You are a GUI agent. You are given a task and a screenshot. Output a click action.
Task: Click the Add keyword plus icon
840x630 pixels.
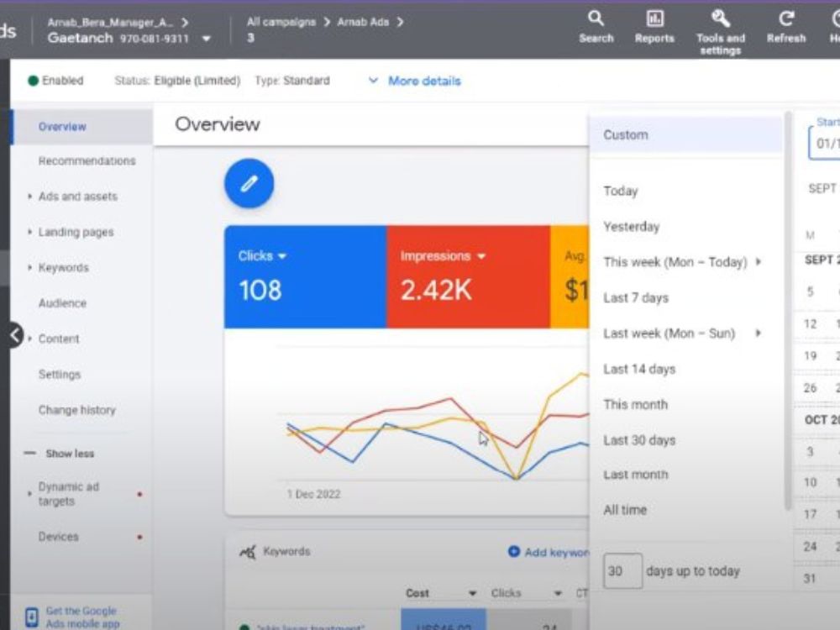pos(514,551)
